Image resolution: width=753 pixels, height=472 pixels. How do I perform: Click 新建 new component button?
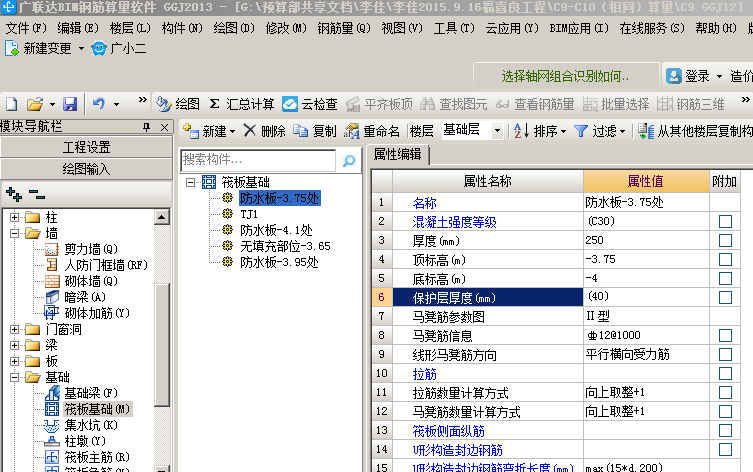click(205, 131)
